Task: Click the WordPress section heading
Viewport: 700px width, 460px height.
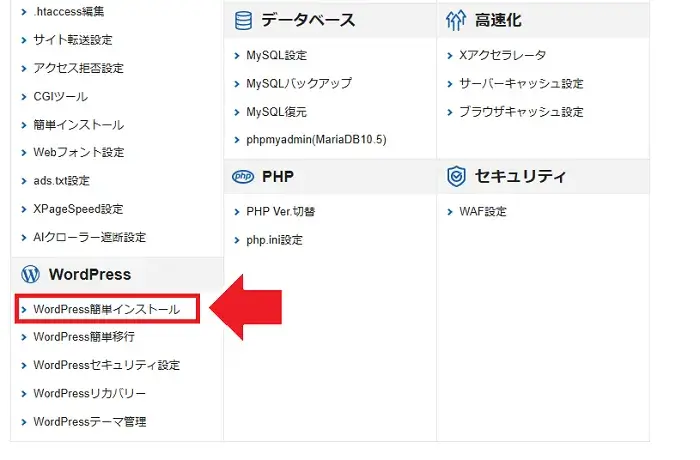Action: (x=90, y=275)
